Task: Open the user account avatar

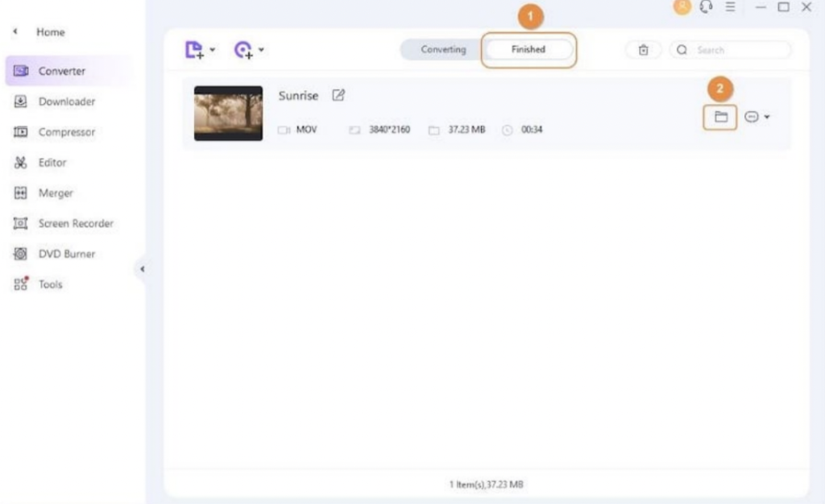Action: click(682, 6)
